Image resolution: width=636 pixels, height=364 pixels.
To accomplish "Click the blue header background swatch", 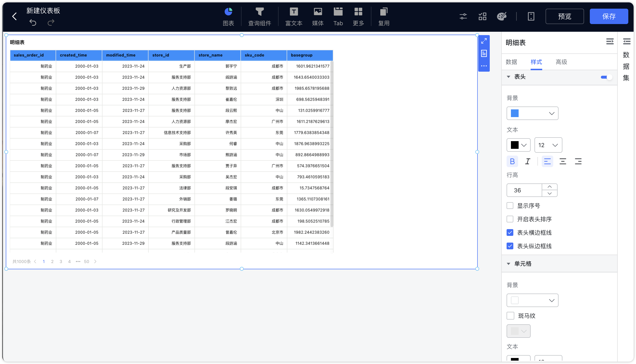I will (515, 113).
